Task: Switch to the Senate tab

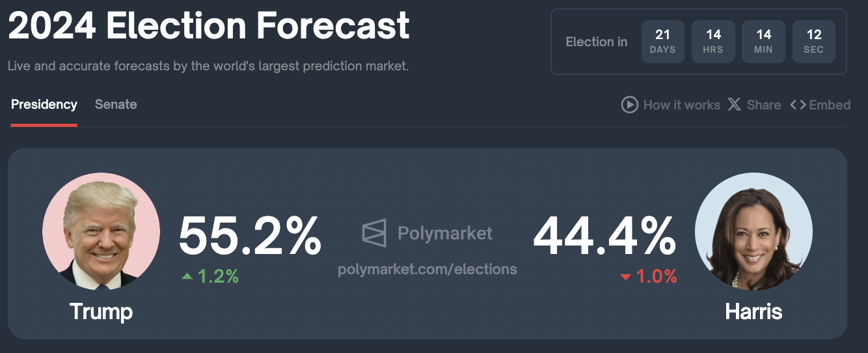Action: click(116, 104)
